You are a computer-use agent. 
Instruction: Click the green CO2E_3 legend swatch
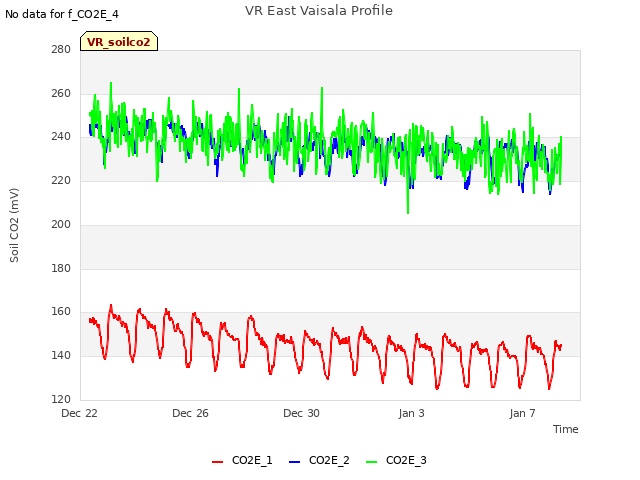coord(371,462)
